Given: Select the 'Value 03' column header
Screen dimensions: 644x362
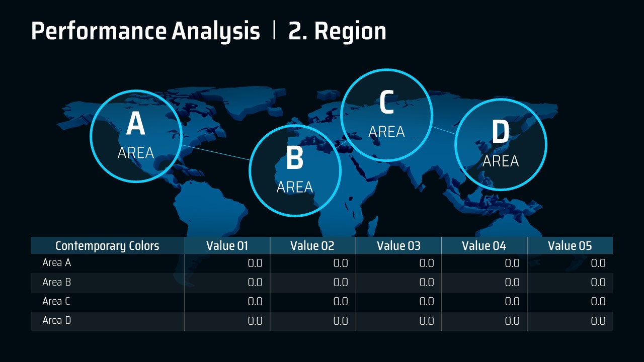Looking at the screenshot, I should [398, 246].
